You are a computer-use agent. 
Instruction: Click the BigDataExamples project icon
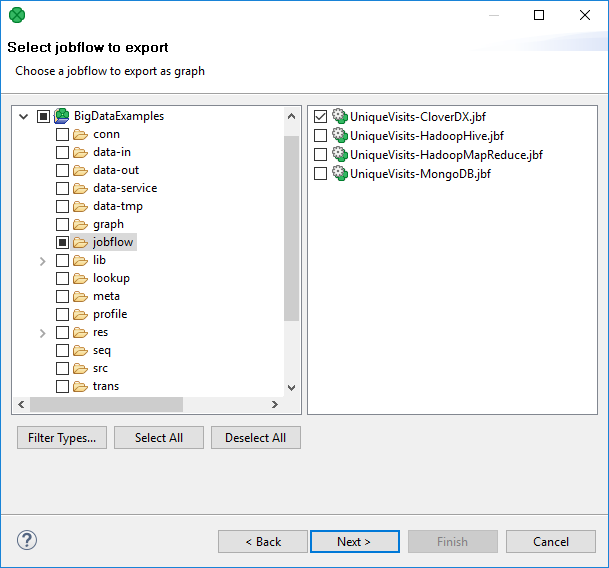click(62, 116)
